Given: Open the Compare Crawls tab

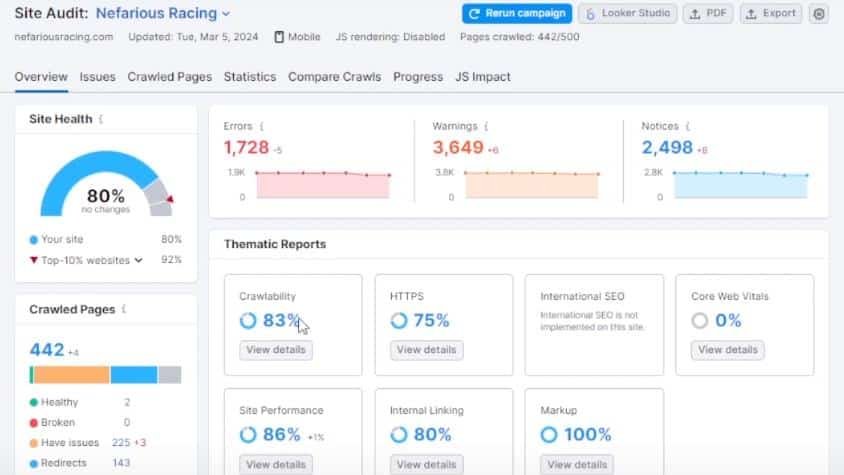Looking at the screenshot, I should coord(334,77).
